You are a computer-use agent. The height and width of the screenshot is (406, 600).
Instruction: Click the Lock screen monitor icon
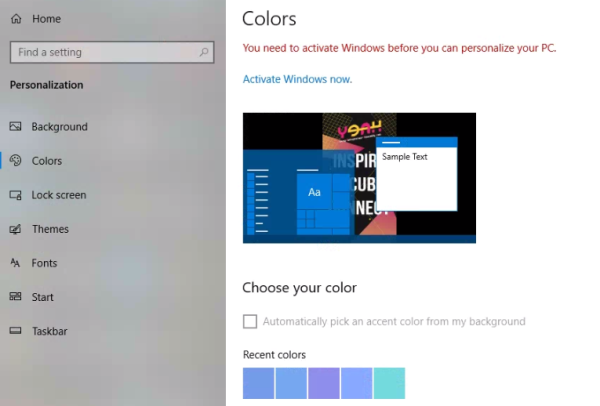pos(15,195)
